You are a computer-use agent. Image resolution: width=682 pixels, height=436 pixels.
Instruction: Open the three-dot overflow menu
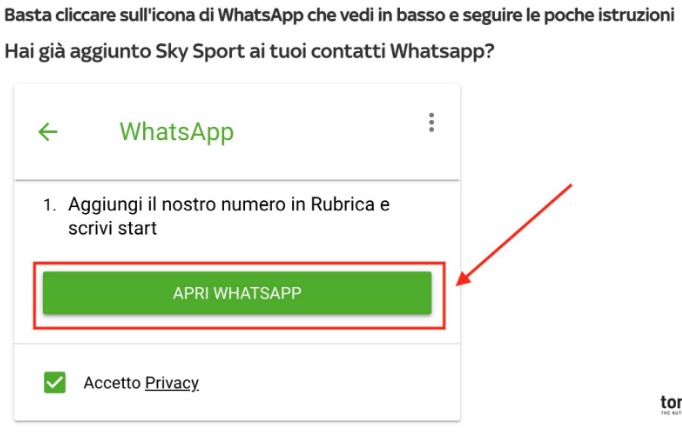431,123
